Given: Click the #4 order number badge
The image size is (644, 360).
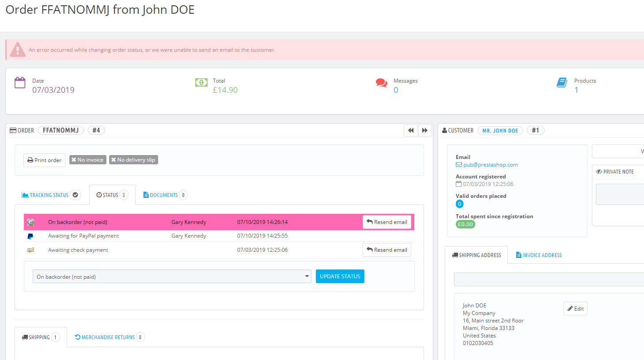Looking at the screenshot, I should click(96, 130).
